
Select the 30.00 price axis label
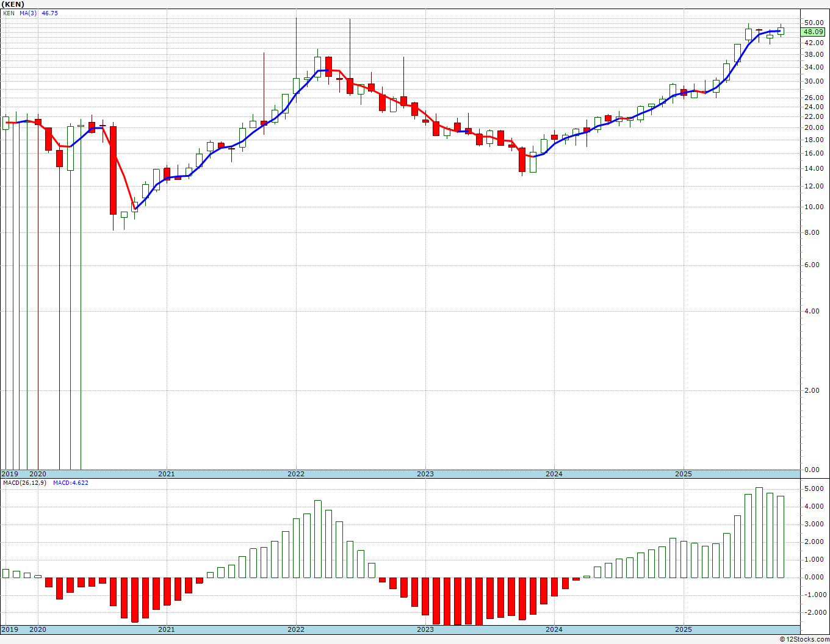[814, 81]
